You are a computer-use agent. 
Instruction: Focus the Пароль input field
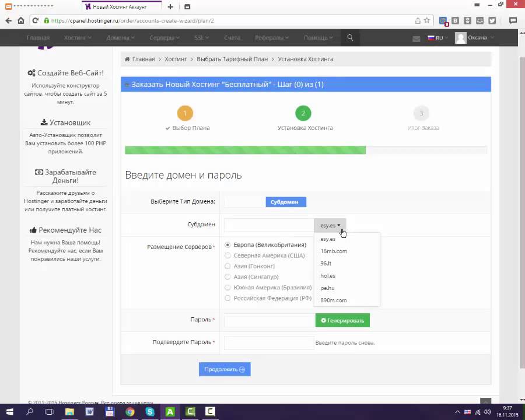pyautogui.click(x=269, y=320)
